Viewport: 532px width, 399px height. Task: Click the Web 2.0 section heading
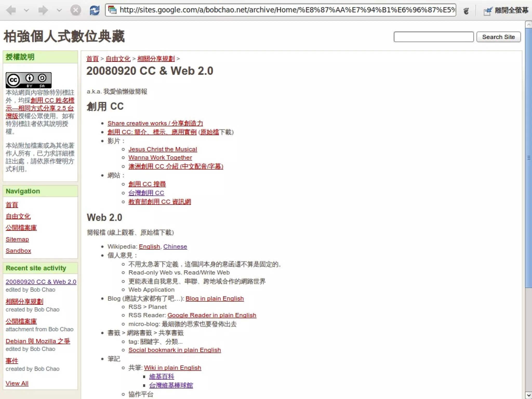(x=104, y=218)
